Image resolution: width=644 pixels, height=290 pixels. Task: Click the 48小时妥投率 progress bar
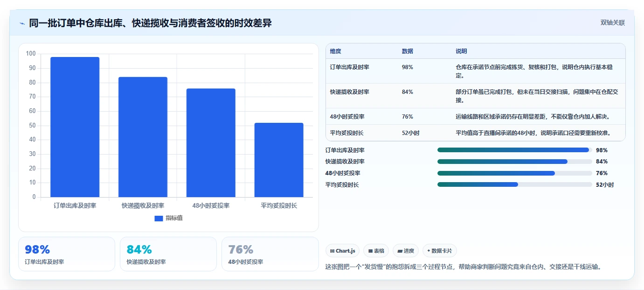point(515,173)
